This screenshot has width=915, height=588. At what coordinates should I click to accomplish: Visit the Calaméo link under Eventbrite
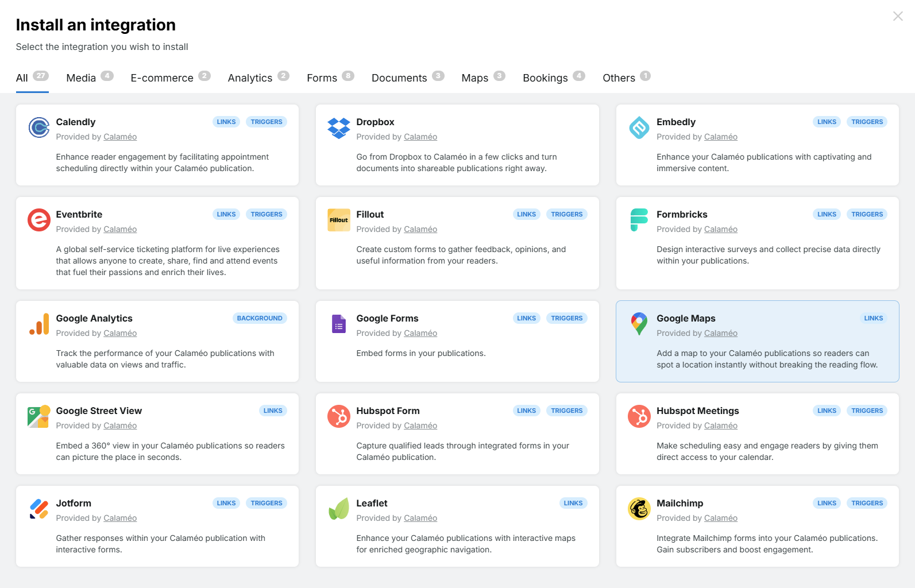[120, 229]
